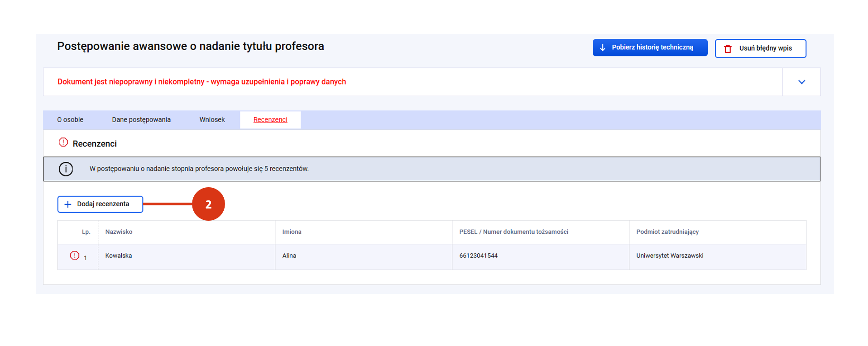The height and width of the screenshot is (346, 868).
Task: Click the info icon in reviewers notice
Action: (x=66, y=169)
